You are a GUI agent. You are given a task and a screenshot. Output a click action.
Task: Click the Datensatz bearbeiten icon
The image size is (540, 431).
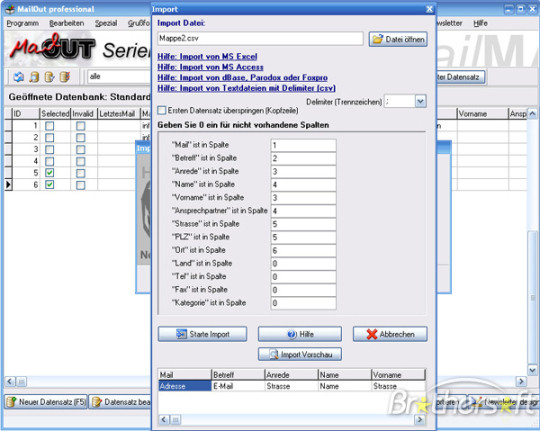97,402
